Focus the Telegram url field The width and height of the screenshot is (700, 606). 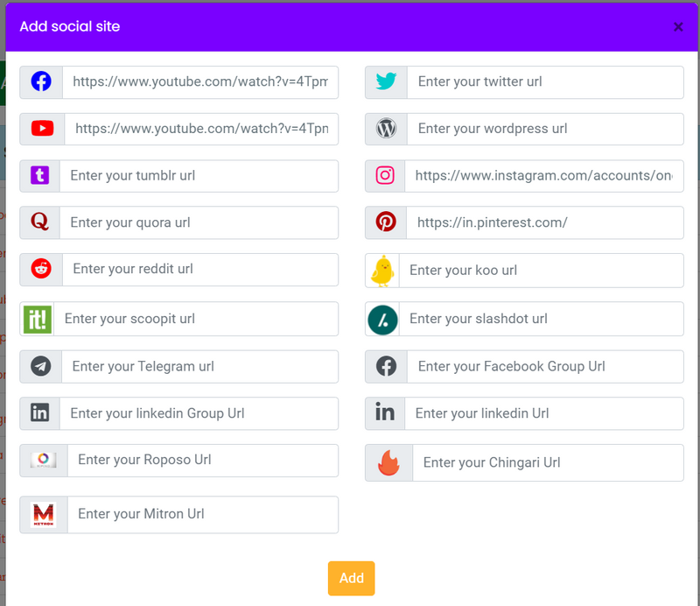200,367
